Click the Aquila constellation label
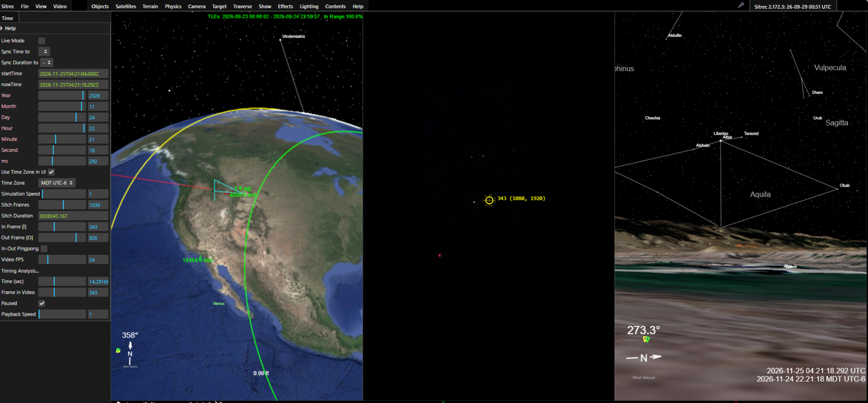Viewport: 868px width, 403px height. (760, 194)
